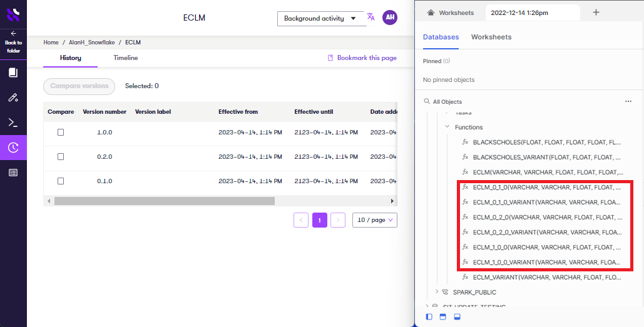
Task: Open the tester tool icon in sidebar
Action: click(13, 98)
